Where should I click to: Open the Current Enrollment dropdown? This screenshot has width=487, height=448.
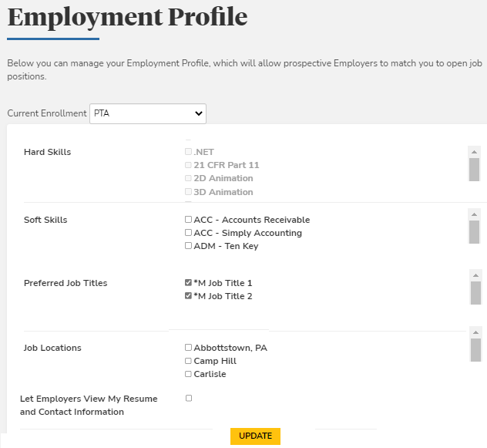tap(148, 113)
